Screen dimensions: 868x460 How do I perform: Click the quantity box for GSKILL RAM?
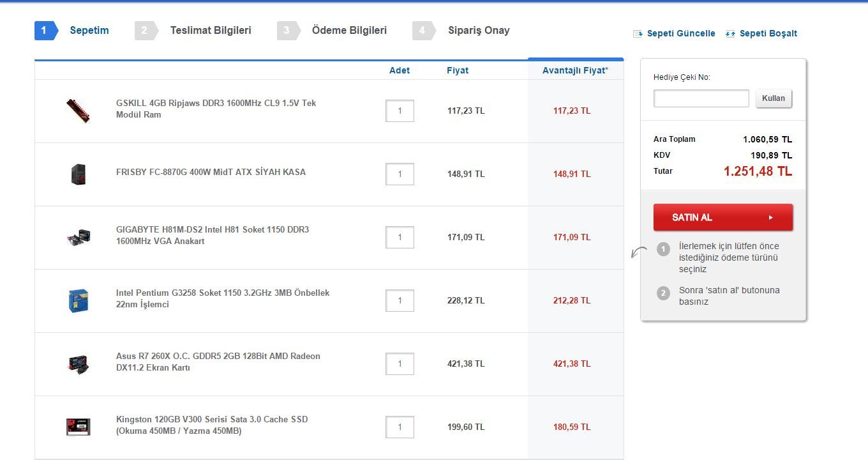click(x=400, y=111)
